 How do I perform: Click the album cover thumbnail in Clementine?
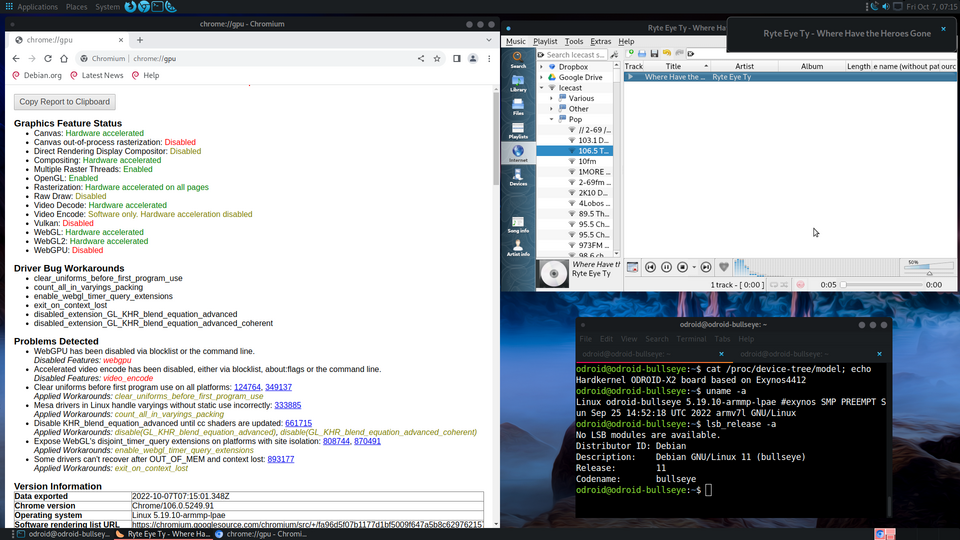[x=553, y=274]
